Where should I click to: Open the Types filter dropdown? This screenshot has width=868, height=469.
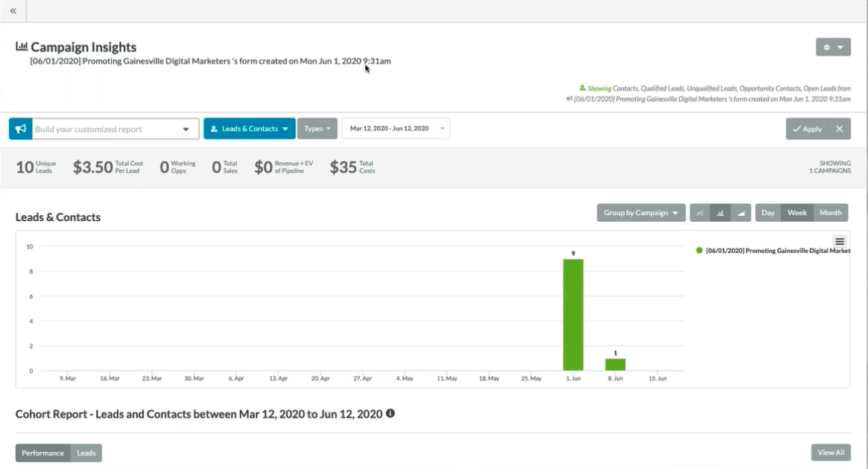pos(317,129)
